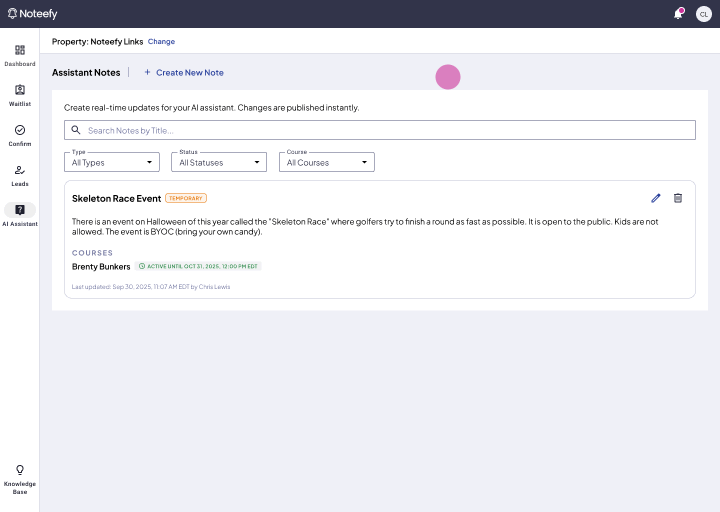Expand the Status filter dropdown
Viewport: 720px width, 512px height.
tap(219, 162)
